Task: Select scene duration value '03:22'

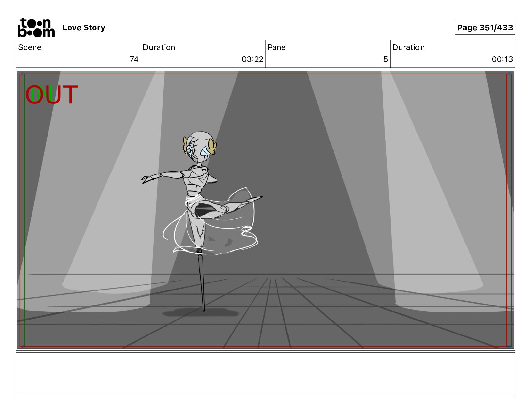Action: pyautogui.click(x=253, y=59)
